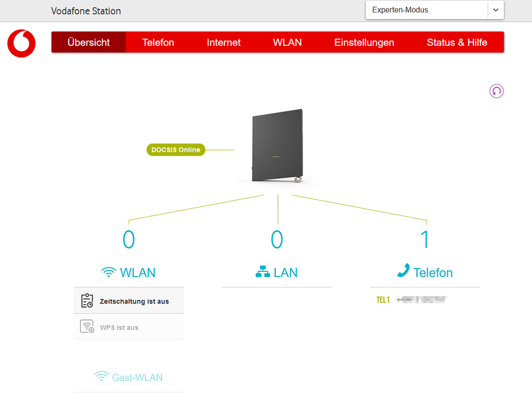Image resolution: width=532 pixels, height=412 pixels.
Task: Open the support headset icon
Action: click(x=496, y=91)
